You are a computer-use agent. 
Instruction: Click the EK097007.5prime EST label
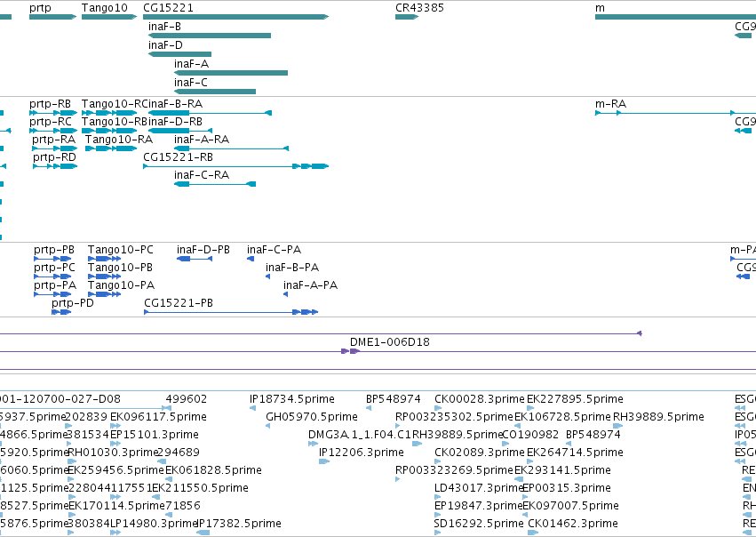click(x=571, y=506)
